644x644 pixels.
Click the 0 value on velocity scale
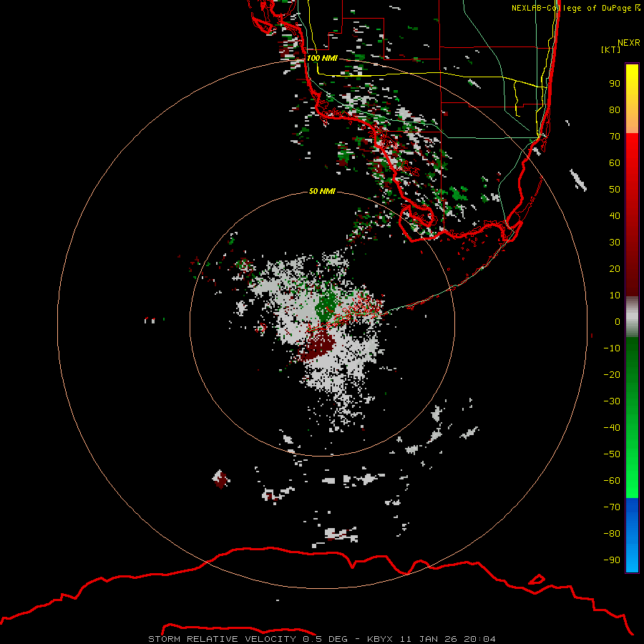tap(618, 321)
